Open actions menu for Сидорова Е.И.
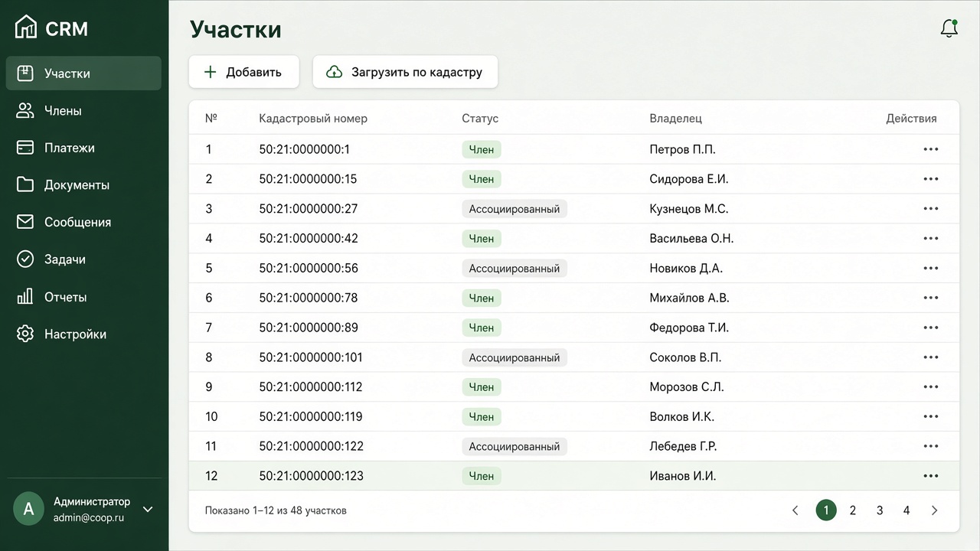Viewport: 980px width, 551px height. [x=931, y=179]
